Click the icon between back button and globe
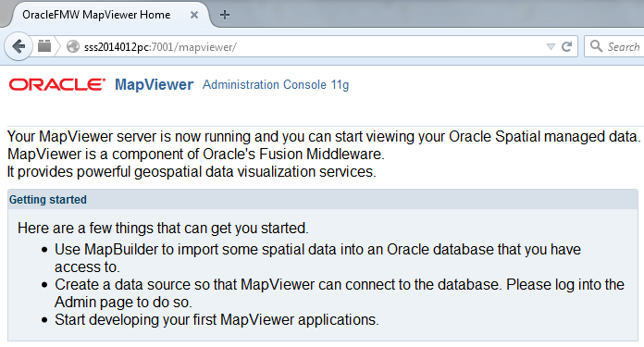Screen dimensions: 644x347 click(44, 46)
